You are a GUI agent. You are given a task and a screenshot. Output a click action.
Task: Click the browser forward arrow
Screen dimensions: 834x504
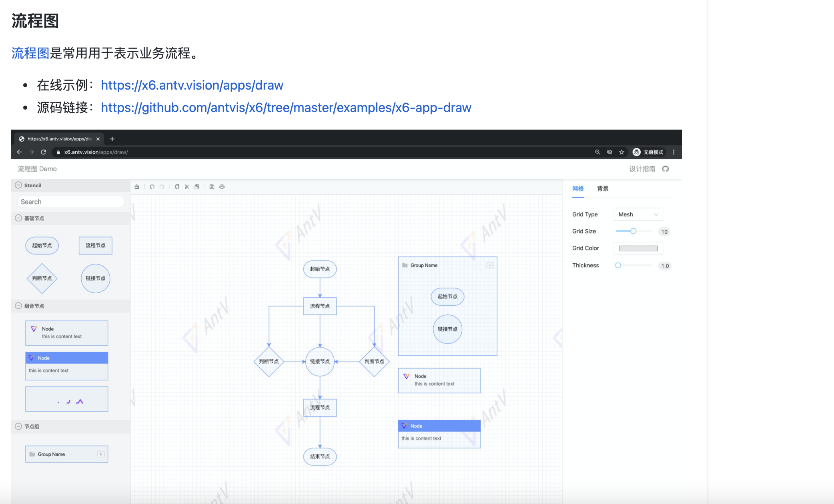31,152
